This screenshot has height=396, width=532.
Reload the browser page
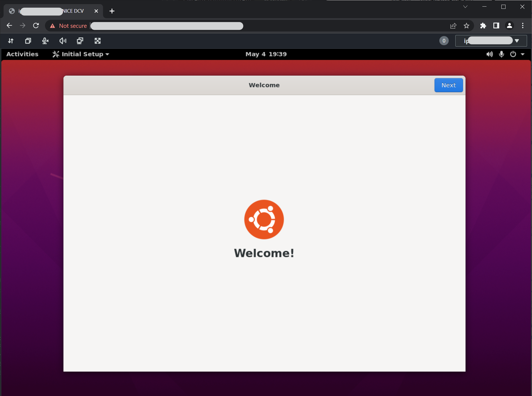[36, 26]
